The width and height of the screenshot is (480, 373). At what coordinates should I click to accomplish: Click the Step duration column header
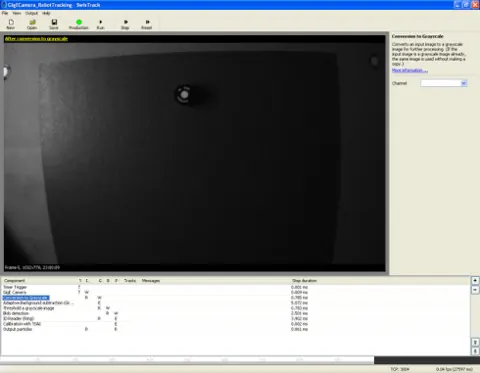(304, 281)
